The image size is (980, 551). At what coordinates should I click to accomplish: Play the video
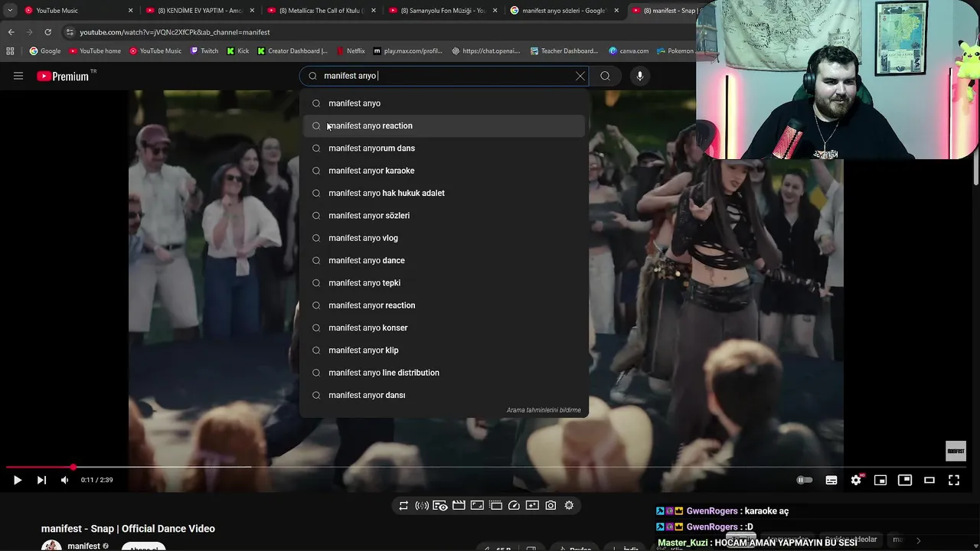[x=17, y=480]
